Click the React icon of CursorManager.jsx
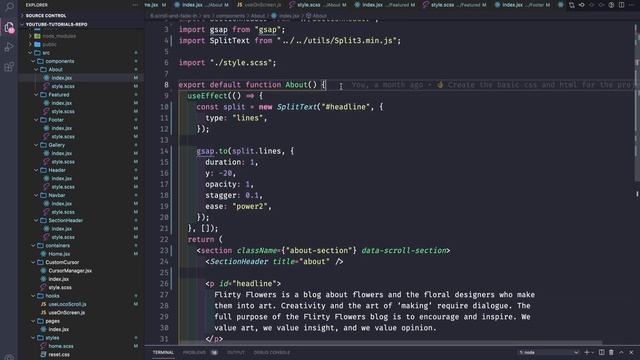The width and height of the screenshot is (640, 360). [x=43, y=271]
